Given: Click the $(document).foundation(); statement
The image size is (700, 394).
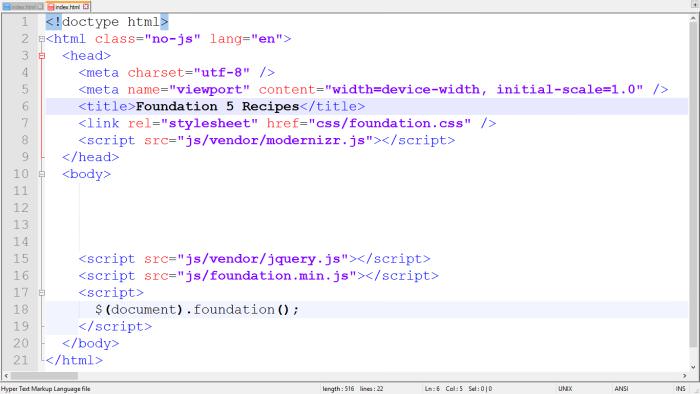Looking at the screenshot, I should (x=197, y=310).
